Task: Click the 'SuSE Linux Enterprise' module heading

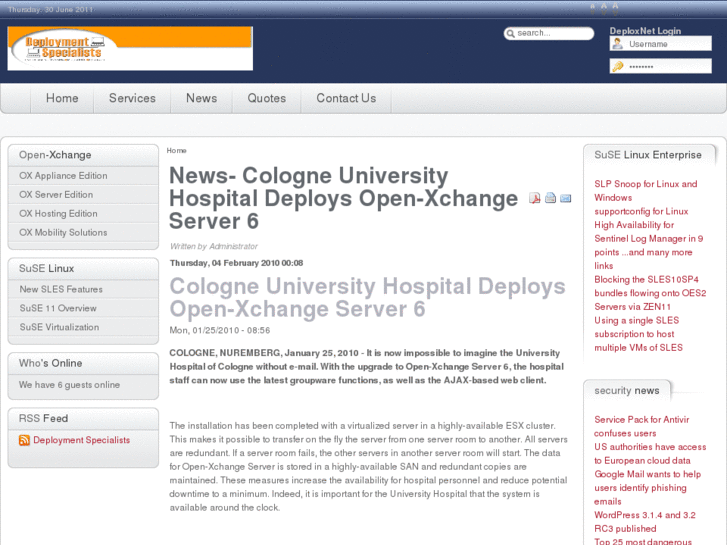Action: [648, 155]
